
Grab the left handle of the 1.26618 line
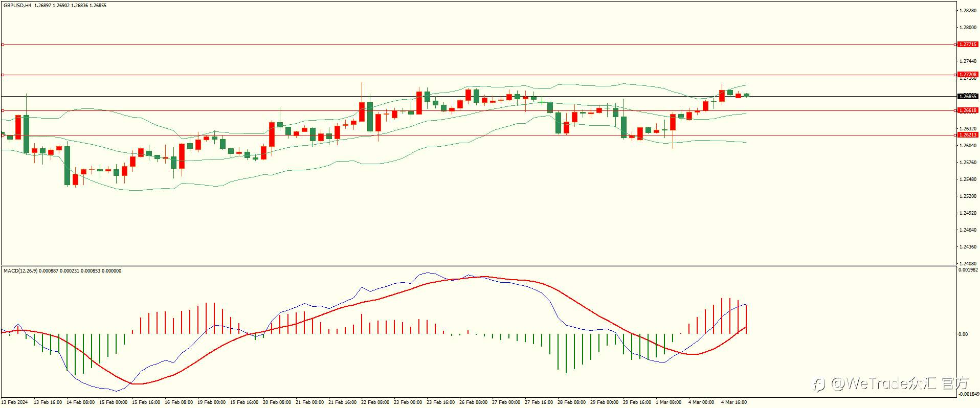point(3,110)
